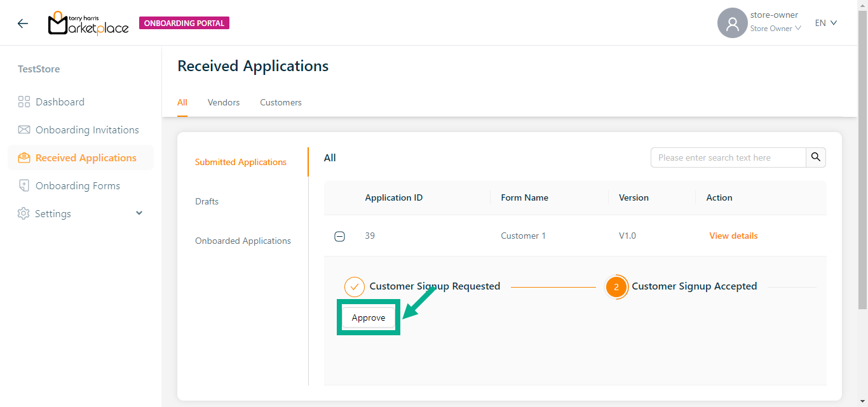
Task: Open the Store Owner role dropdown
Action: pos(775,29)
